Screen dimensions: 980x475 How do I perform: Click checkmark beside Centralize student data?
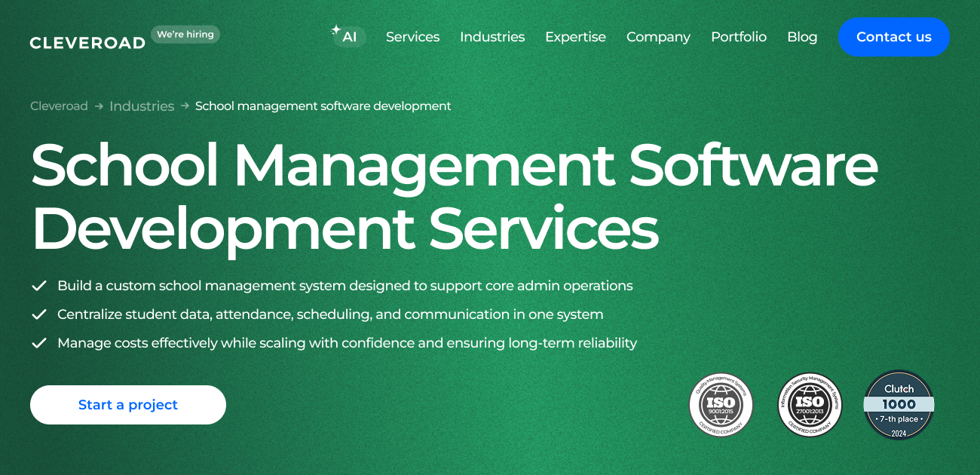tap(38, 314)
